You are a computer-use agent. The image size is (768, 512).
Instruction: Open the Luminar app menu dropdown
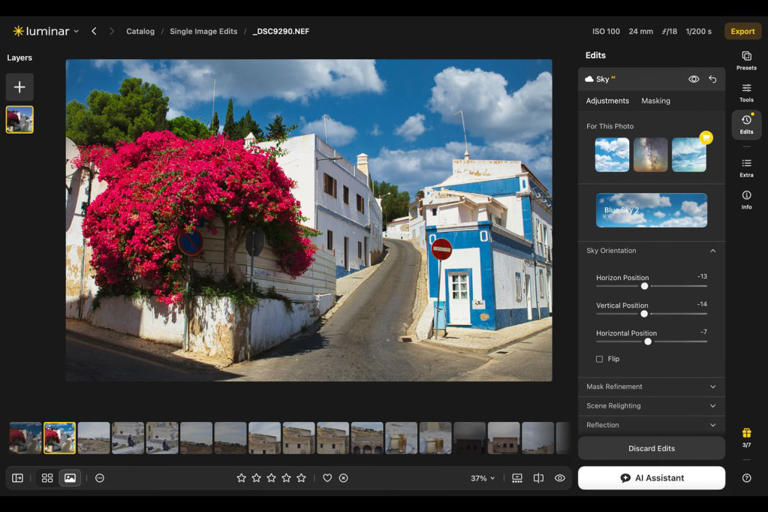click(x=46, y=31)
